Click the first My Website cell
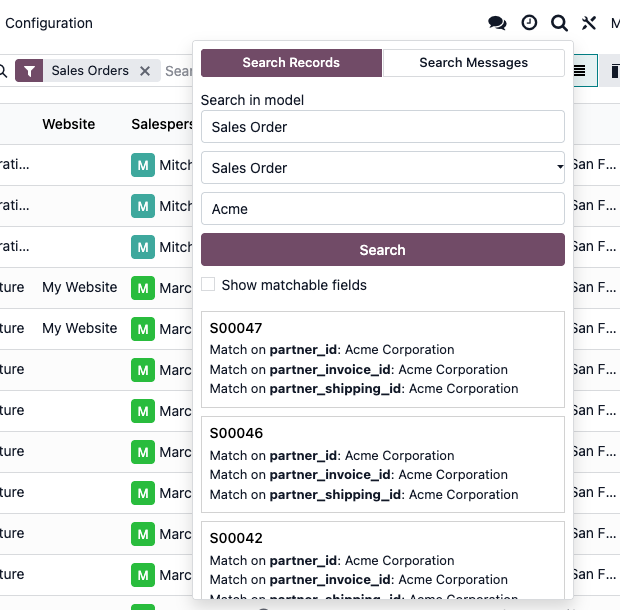Image resolution: width=620 pixels, height=610 pixels. point(79,287)
